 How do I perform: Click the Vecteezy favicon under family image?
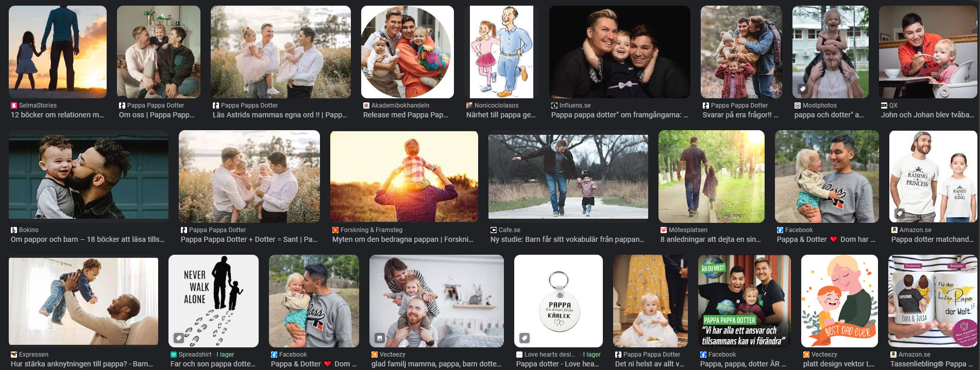coord(375,355)
